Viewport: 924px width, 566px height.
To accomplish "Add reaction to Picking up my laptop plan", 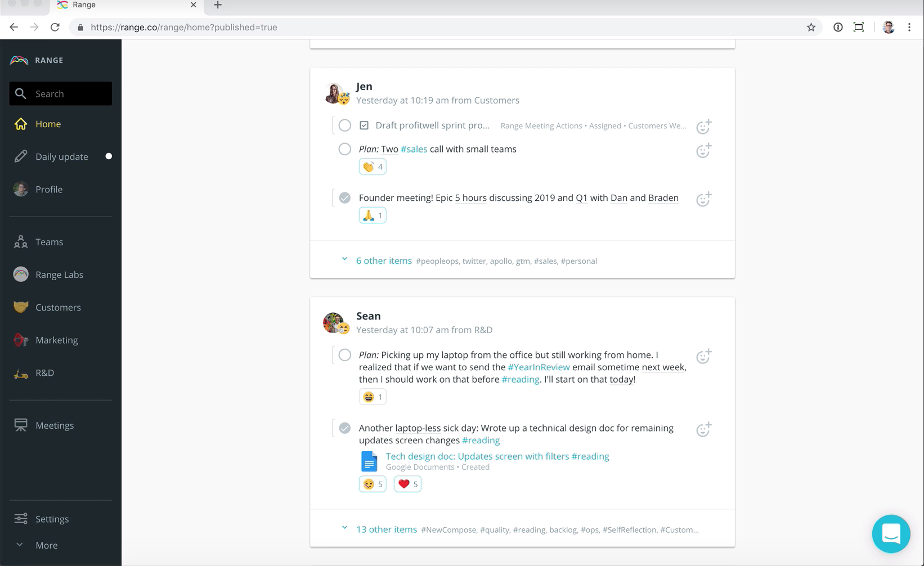I will click(x=703, y=356).
